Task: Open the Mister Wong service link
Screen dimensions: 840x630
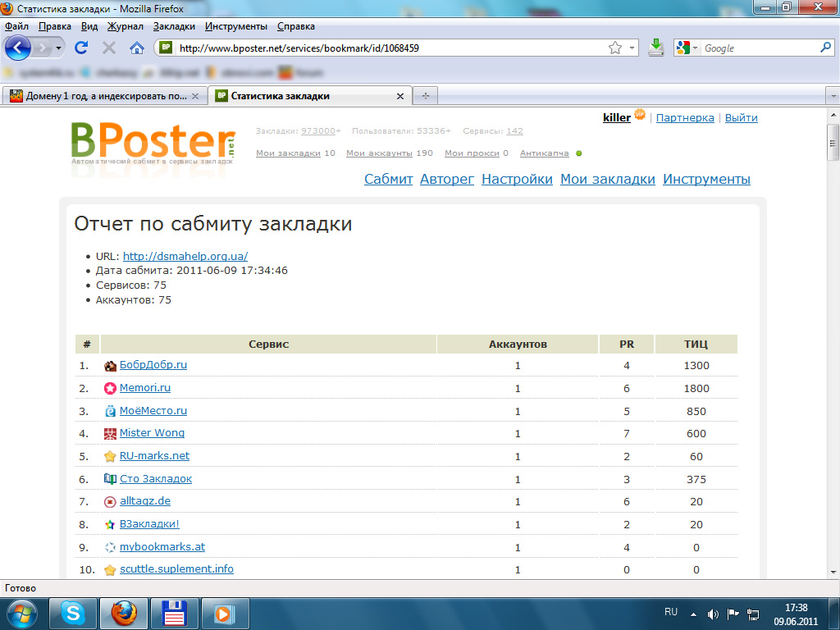Action: point(152,433)
